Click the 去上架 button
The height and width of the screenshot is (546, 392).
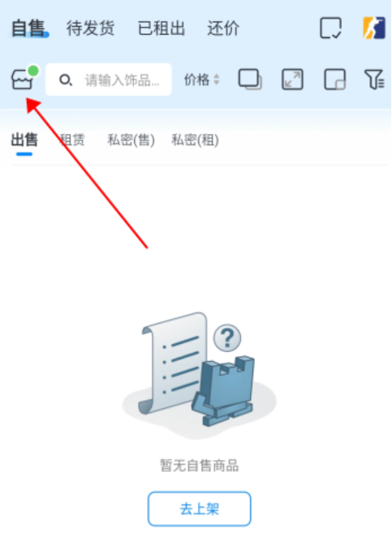pos(200,509)
